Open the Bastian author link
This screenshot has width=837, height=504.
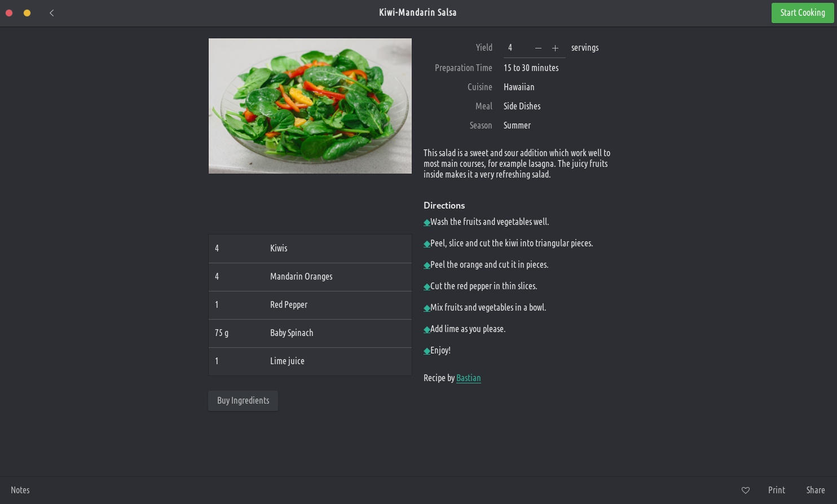[x=468, y=378]
